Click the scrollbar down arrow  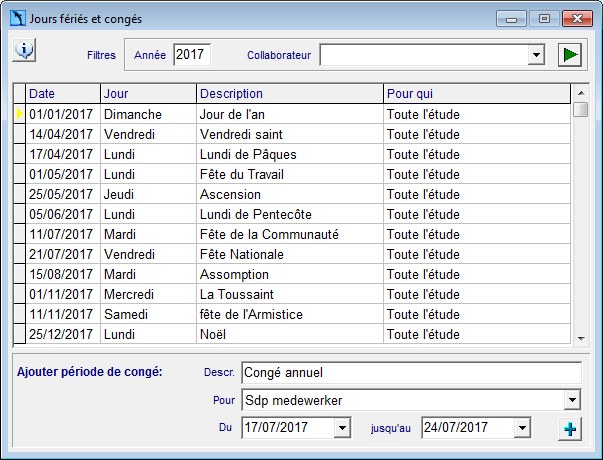click(581, 338)
